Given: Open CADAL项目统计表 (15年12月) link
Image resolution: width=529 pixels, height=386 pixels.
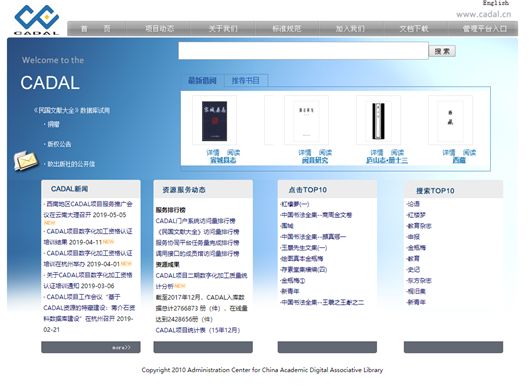Looking at the screenshot, I should click(x=198, y=330).
